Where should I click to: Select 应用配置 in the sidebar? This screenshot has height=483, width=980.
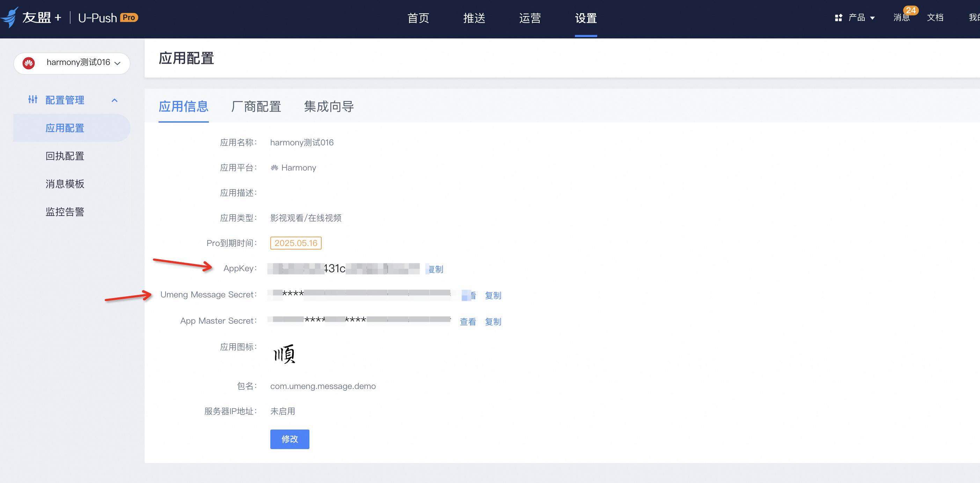(72, 128)
